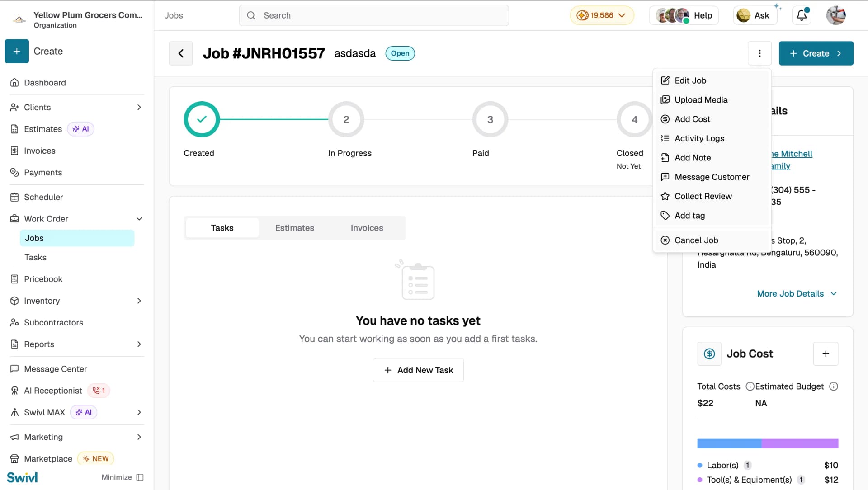Click the Minimize sidebar panel icon
This screenshot has width=868, height=490.
pos(140,477)
